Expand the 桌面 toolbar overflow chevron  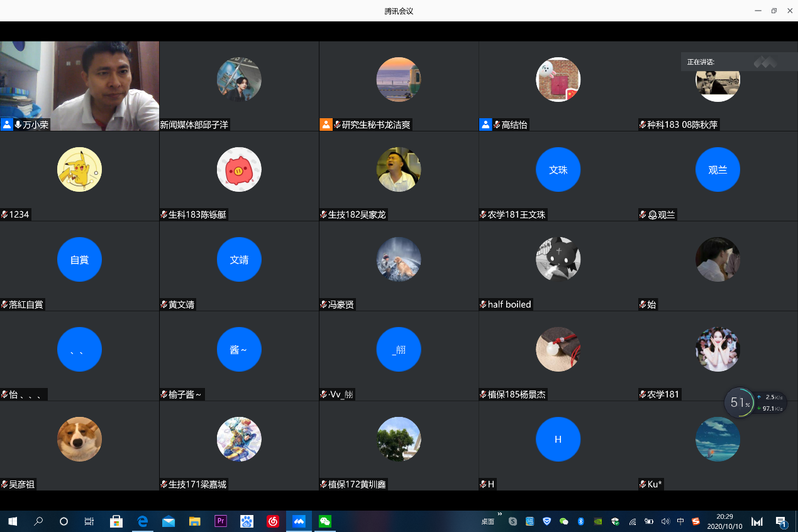(x=500, y=515)
